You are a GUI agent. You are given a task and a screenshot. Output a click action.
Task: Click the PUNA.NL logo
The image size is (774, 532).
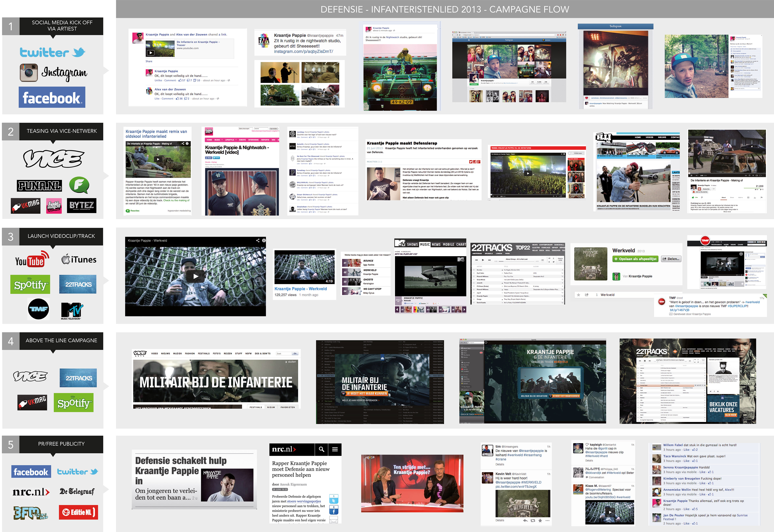click(x=39, y=186)
